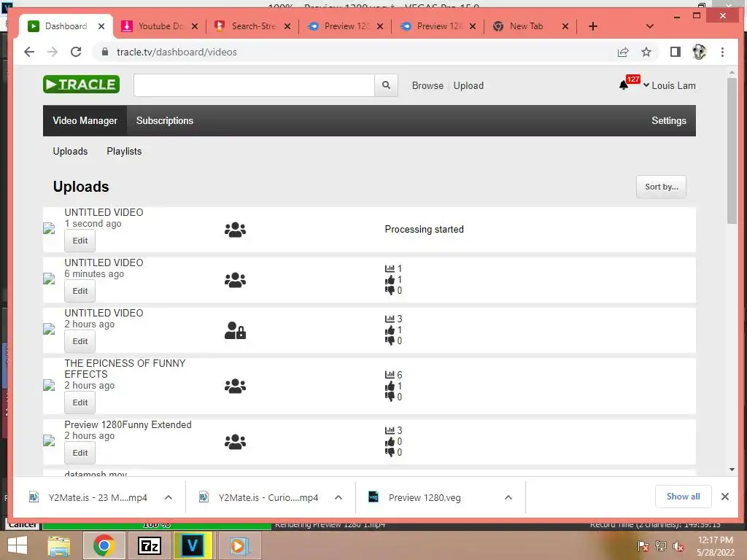Image resolution: width=747 pixels, height=560 pixels.
Task: Toggle the Chrome side panel icon
Action: 675,52
